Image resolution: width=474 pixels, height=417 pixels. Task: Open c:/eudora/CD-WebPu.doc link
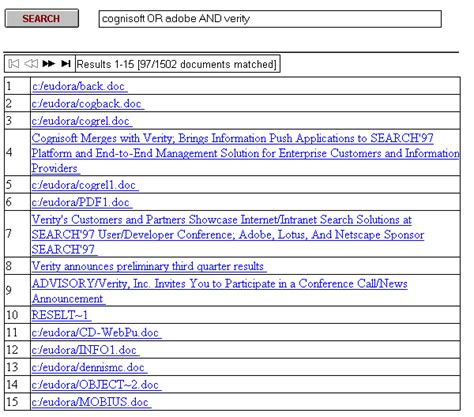96,332
